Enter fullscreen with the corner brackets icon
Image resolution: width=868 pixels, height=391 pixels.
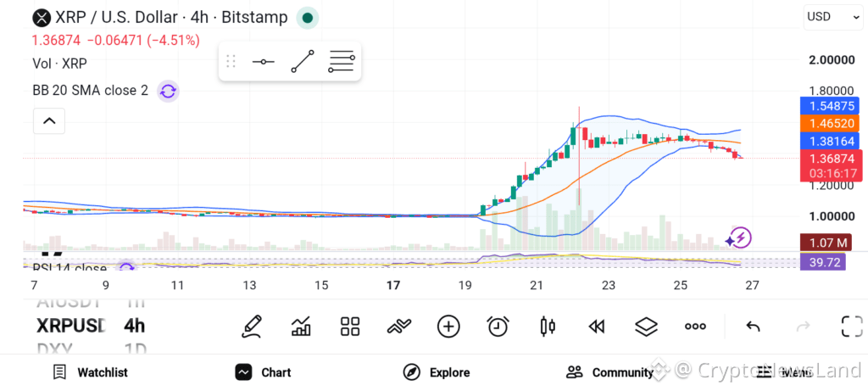pyautogui.click(x=852, y=327)
